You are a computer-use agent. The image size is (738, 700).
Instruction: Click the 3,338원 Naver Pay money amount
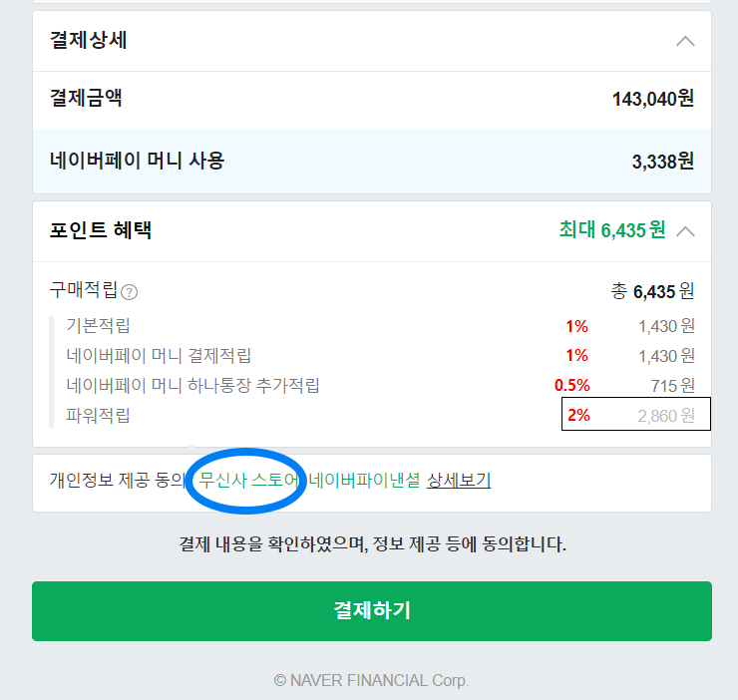click(x=662, y=162)
